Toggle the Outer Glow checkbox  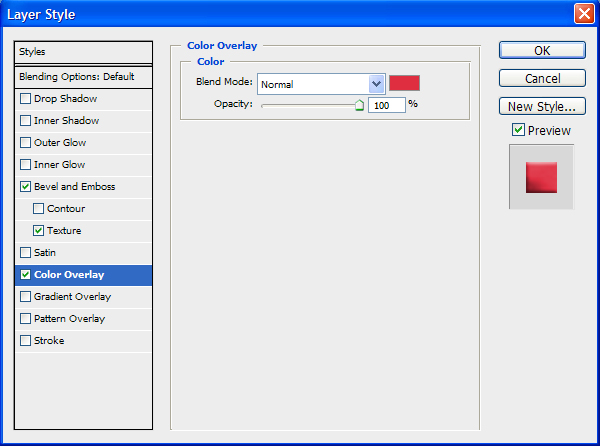click(x=25, y=143)
